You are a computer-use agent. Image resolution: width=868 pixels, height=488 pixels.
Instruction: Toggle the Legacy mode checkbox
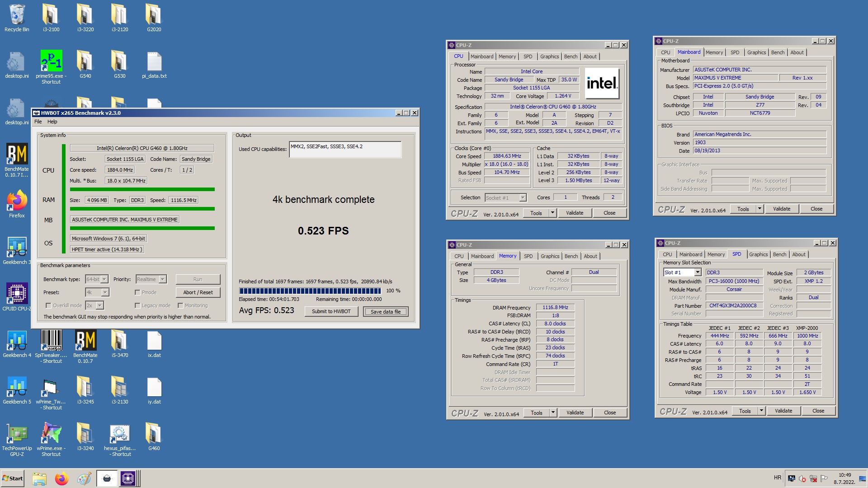click(x=137, y=305)
